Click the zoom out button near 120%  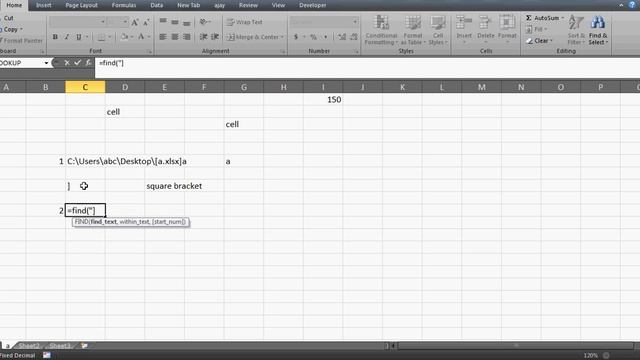tap(606, 356)
